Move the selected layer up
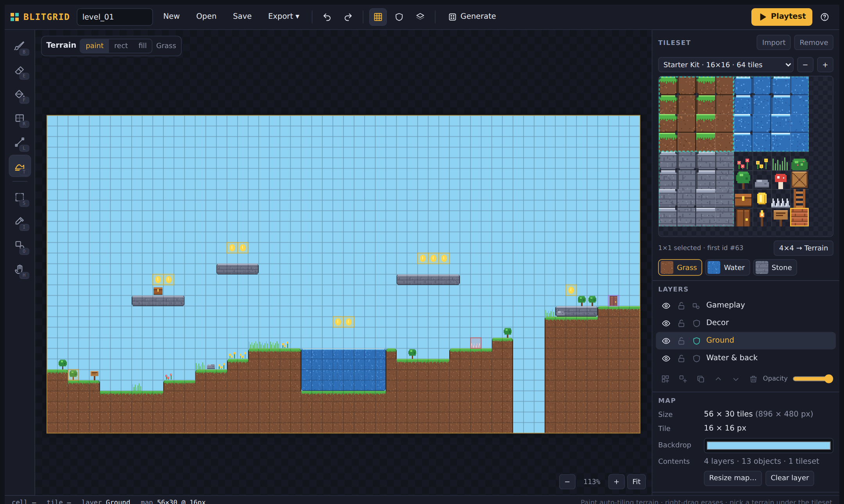The height and width of the screenshot is (504, 844). point(718,379)
